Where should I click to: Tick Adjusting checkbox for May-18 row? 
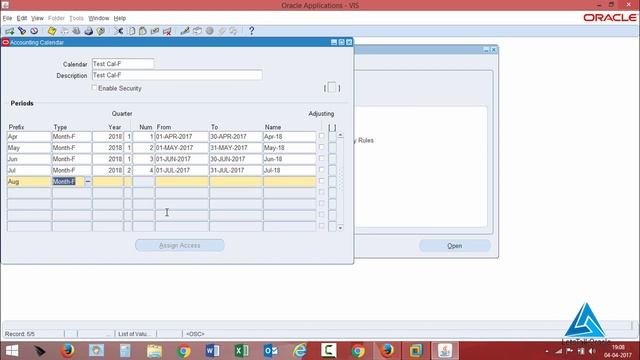pos(322,147)
